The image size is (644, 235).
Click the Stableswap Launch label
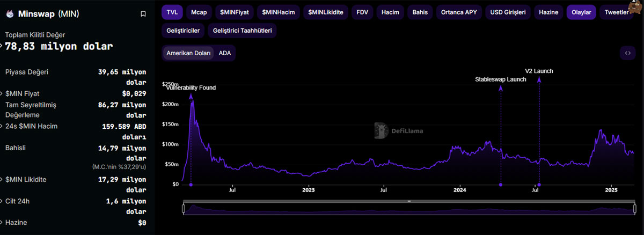(501, 79)
